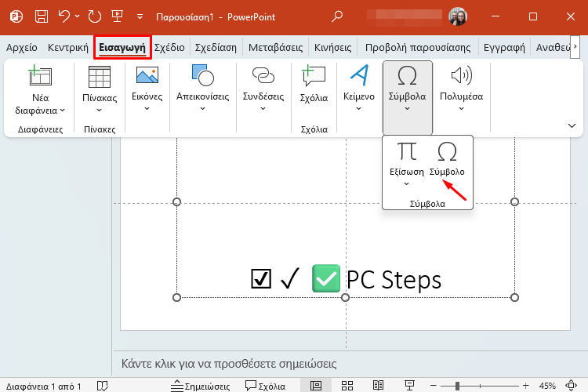Switch to the Σχεδίαση tab
The image size is (588, 392).
[216, 48]
